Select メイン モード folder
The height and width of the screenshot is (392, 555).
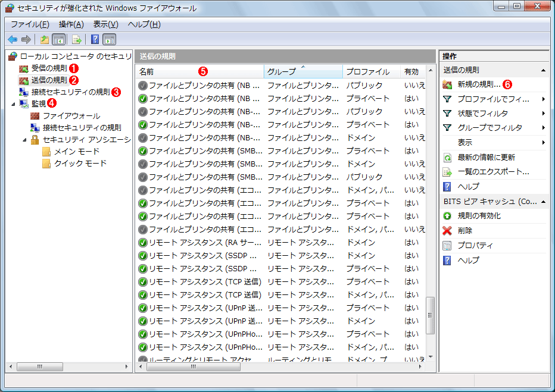click(x=77, y=152)
